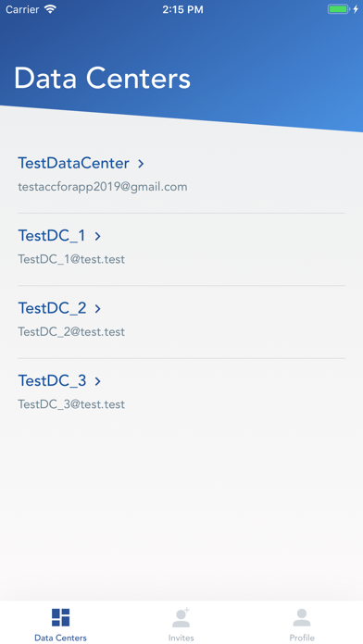Switch to the Invites tab label
This screenshot has height=644, width=363.
[x=181, y=638]
